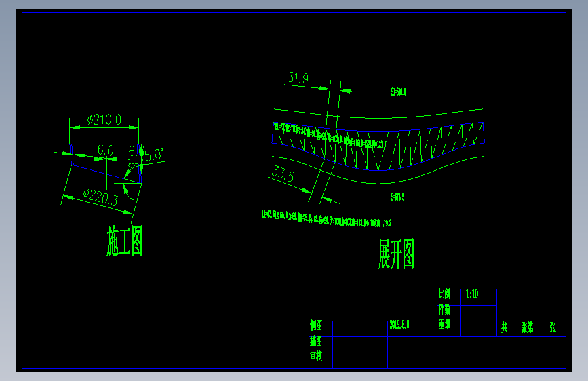This screenshot has width=588, height=381.
Task: Select the 制图 label in title block
Action: pos(316,325)
